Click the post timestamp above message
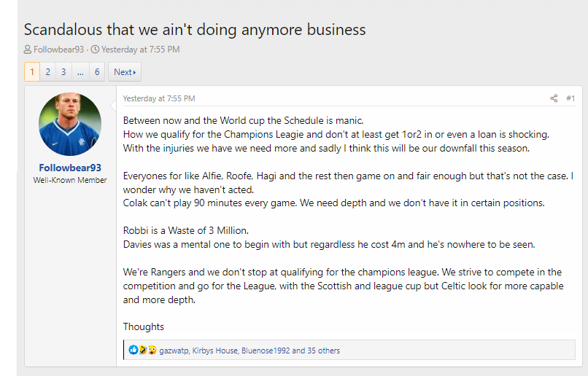The width and height of the screenshot is (588, 376). tap(158, 98)
